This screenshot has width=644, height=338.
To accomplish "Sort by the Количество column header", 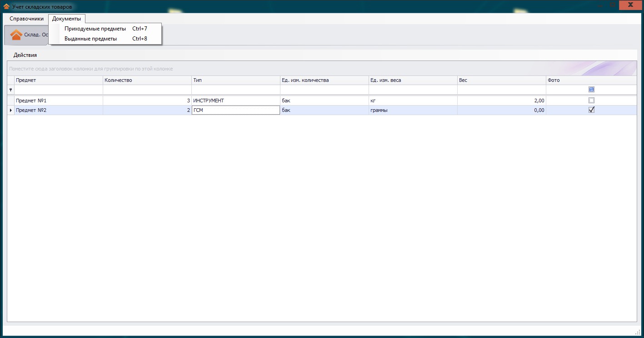I will (x=147, y=80).
